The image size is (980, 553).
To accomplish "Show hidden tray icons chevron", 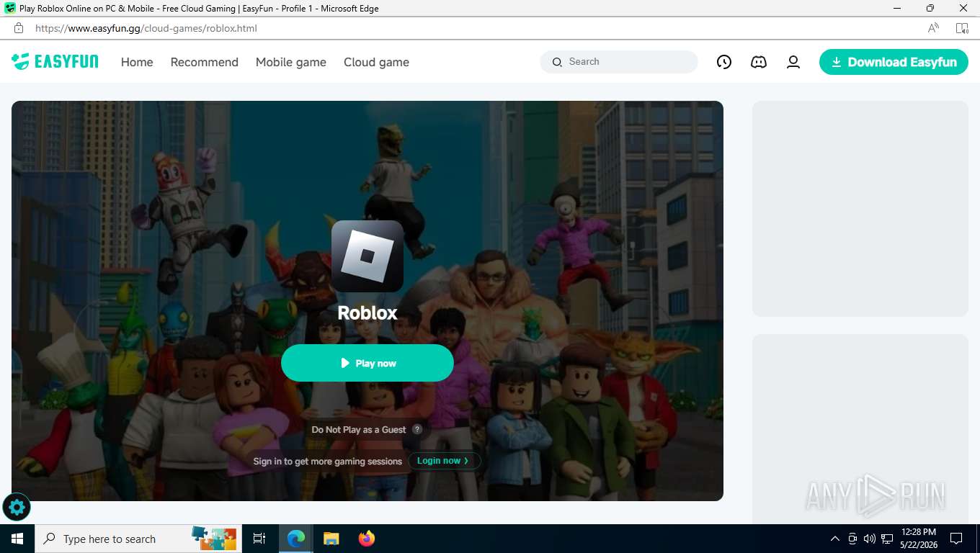I will click(x=835, y=539).
